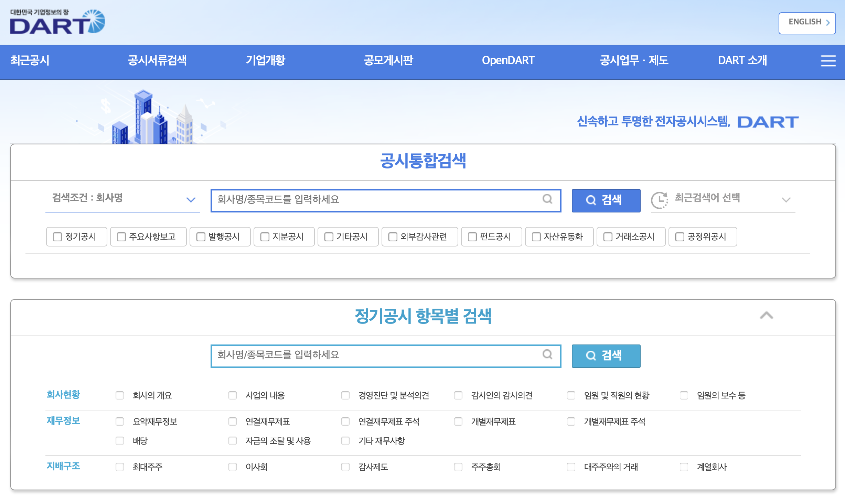845x504 pixels.
Task: Check the 정기공시 checkbox
Action: (x=57, y=237)
